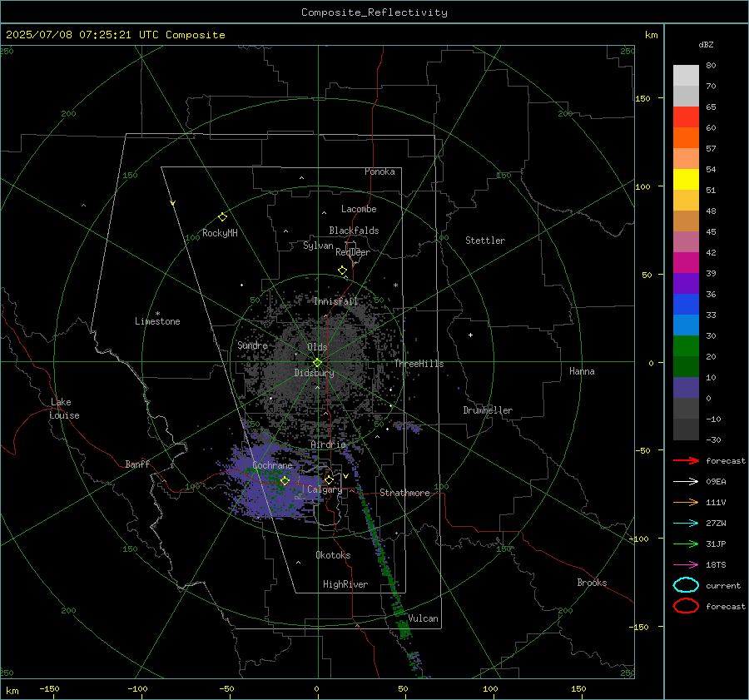Viewport: 749px width, 700px height.
Task: Click the Vulcan label
Action: coord(423,618)
